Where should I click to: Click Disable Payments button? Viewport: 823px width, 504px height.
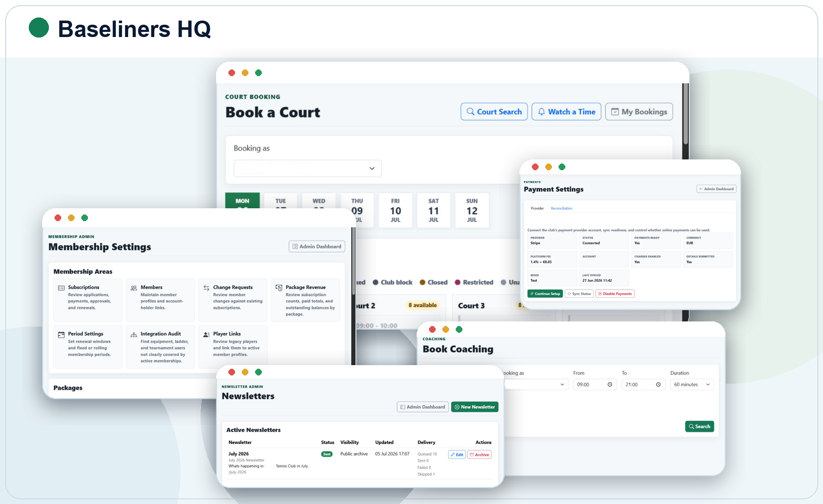click(x=615, y=294)
